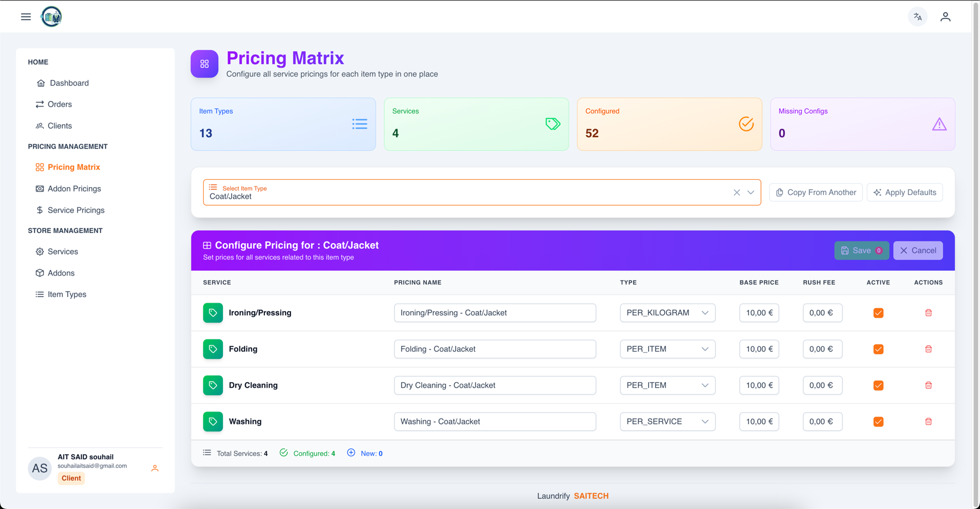Click the green tag icon for Folding
The image size is (980, 509).
[x=213, y=349]
